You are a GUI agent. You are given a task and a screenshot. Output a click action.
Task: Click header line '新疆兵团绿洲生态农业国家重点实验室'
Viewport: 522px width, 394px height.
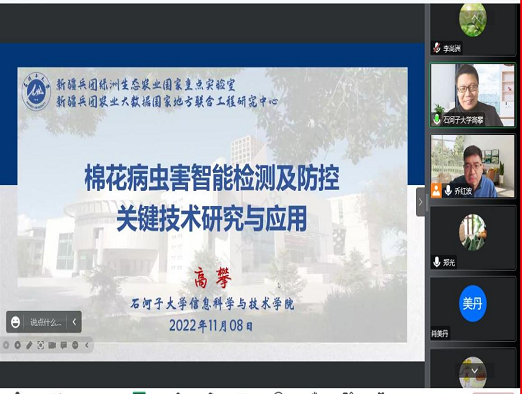click(146, 84)
